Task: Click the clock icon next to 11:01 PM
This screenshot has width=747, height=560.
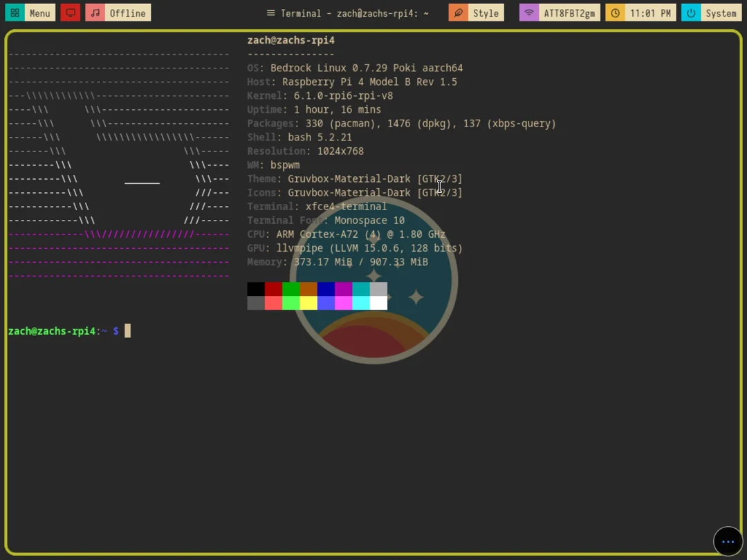Action: coord(615,12)
